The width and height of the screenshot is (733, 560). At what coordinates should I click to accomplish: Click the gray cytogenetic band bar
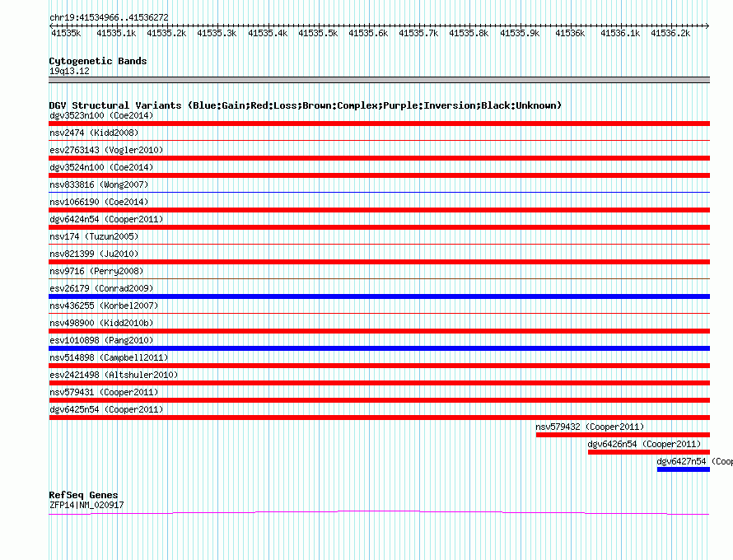point(379,80)
